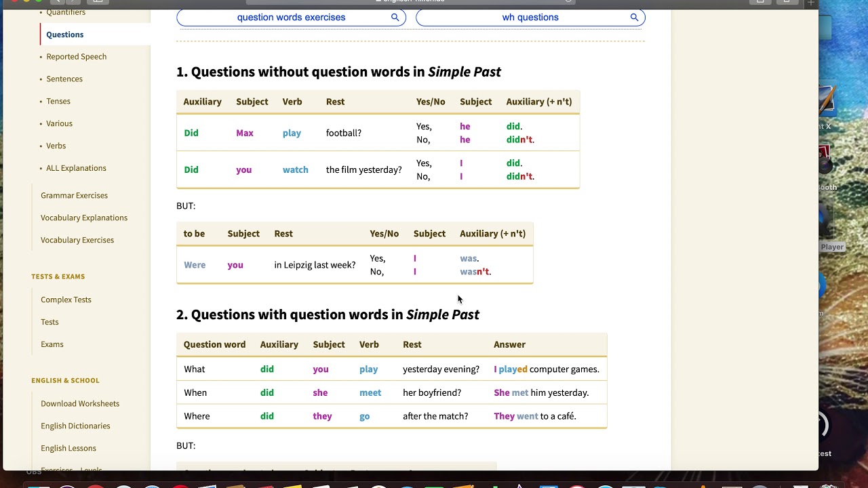Click the 'football?' cell
Viewport: 868px width, 488px height.
click(344, 133)
